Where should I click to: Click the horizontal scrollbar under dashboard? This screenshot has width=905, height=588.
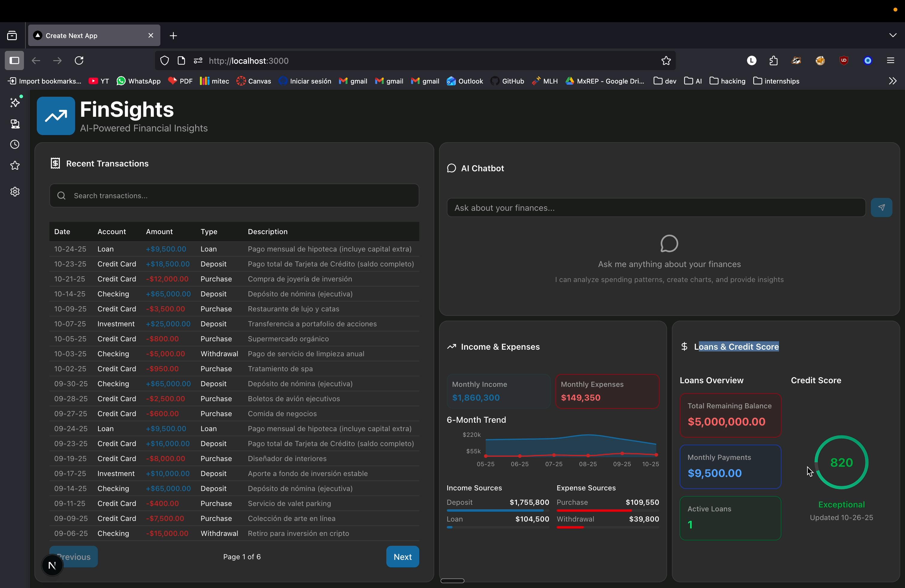452,581
